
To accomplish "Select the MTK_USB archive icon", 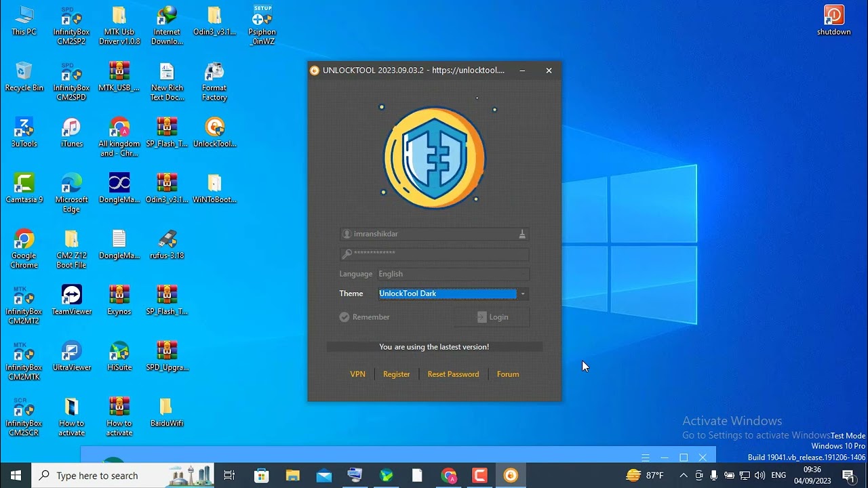I will point(119,77).
